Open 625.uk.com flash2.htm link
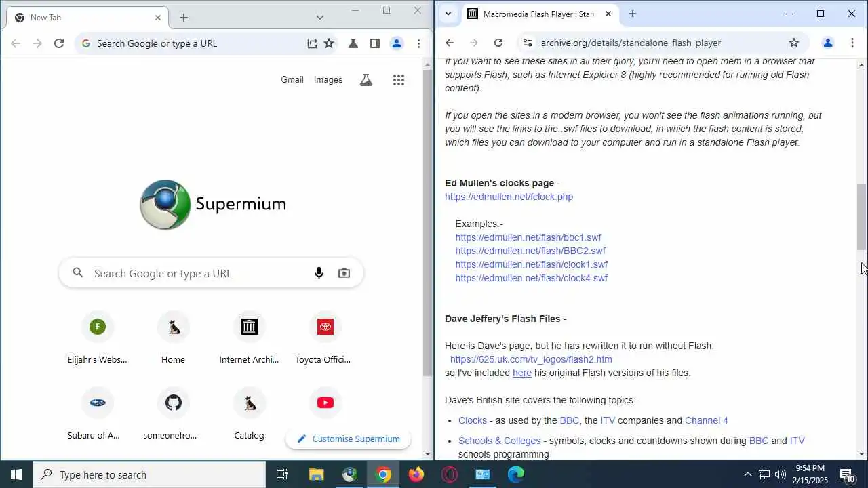This screenshot has height=488, width=868. [531, 359]
